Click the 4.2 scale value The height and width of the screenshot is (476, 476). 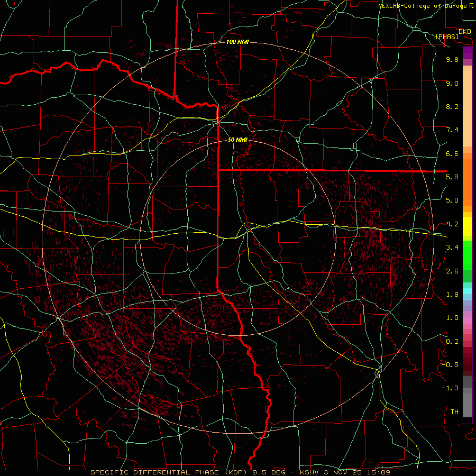pyautogui.click(x=452, y=224)
